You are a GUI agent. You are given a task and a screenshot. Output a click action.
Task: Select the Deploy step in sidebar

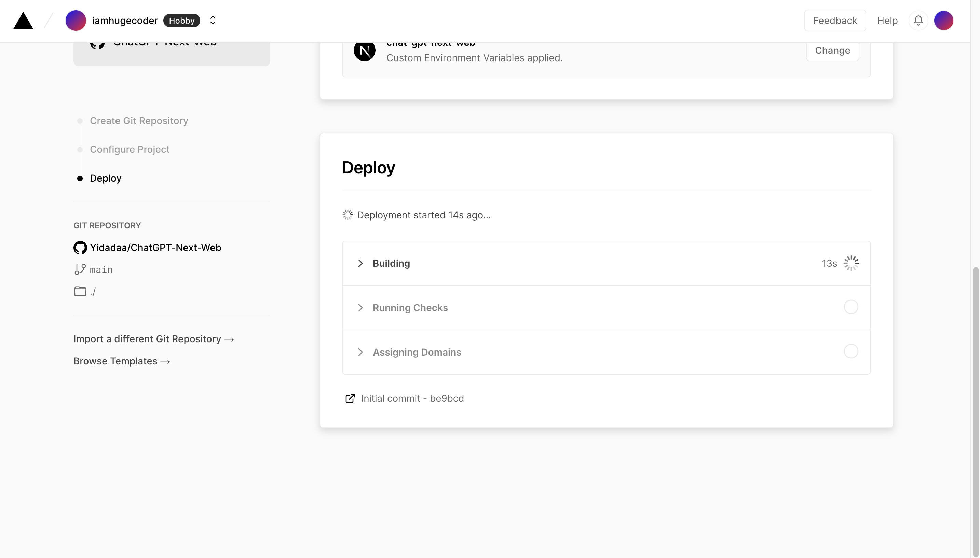click(x=105, y=178)
